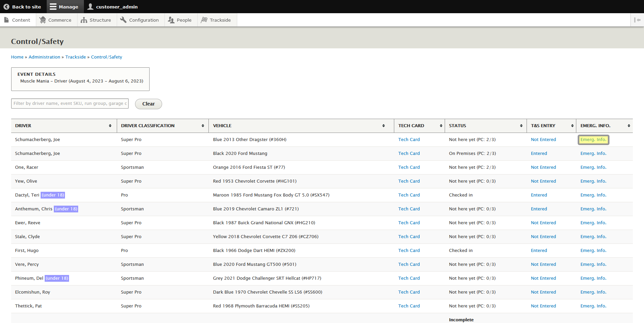Open Tech Card for Red 1968 Plymouth Barracuda
This screenshot has height=323, width=644.
(x=409, y=306)
